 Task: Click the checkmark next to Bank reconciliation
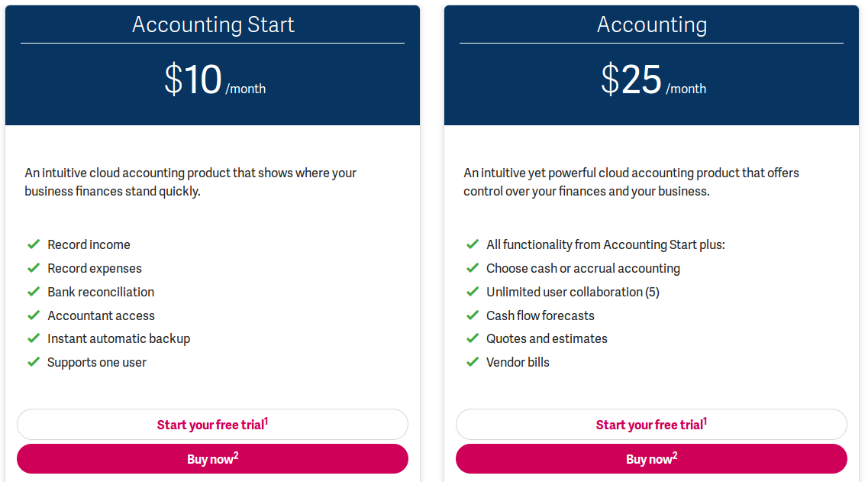pyautogui.click(x=34, y=291)
